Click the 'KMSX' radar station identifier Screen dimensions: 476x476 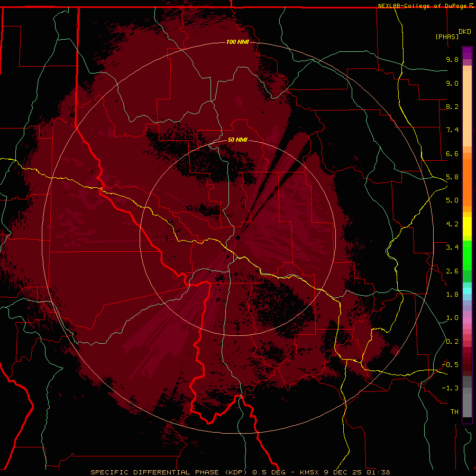(310, 472)
